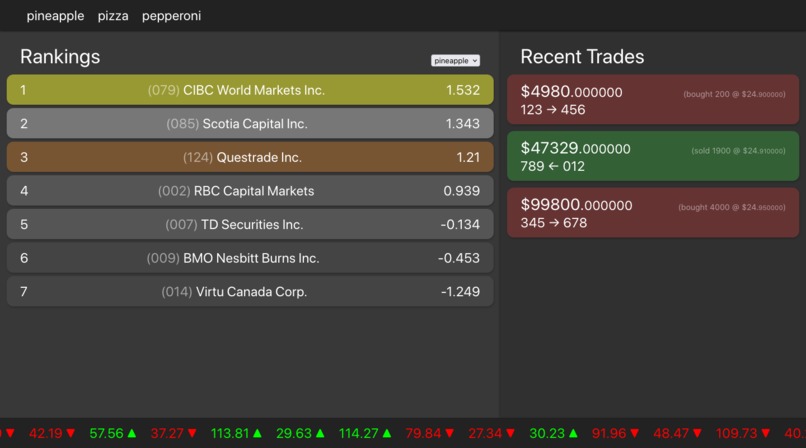Open the $47329 trade card
806x448 pixels.
(653, 156)
